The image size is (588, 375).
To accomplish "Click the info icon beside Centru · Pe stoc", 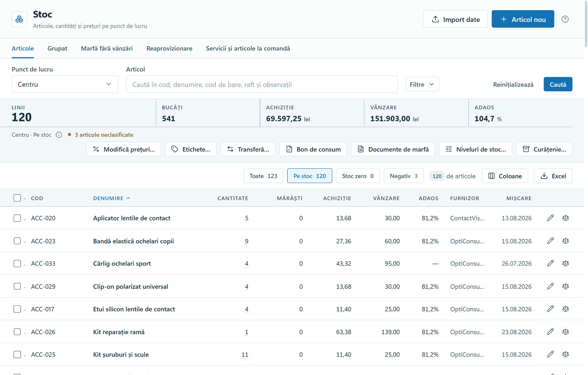I will 59,135.
